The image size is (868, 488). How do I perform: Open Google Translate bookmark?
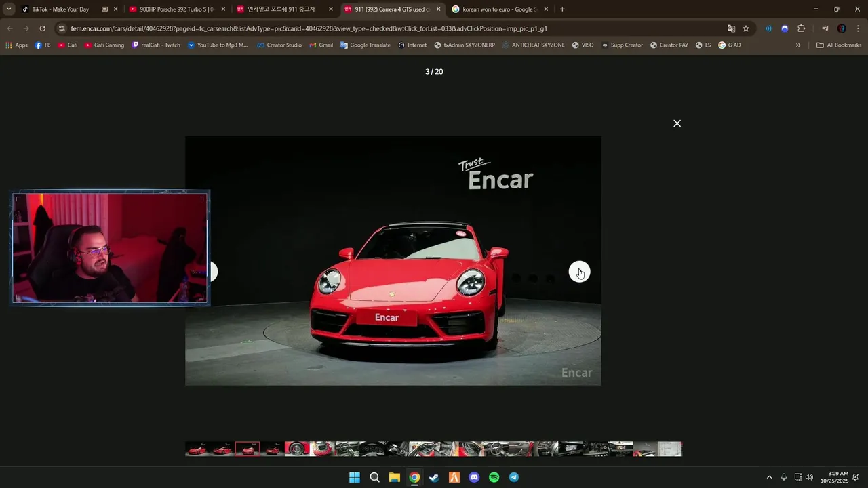(x=366, y=45)
